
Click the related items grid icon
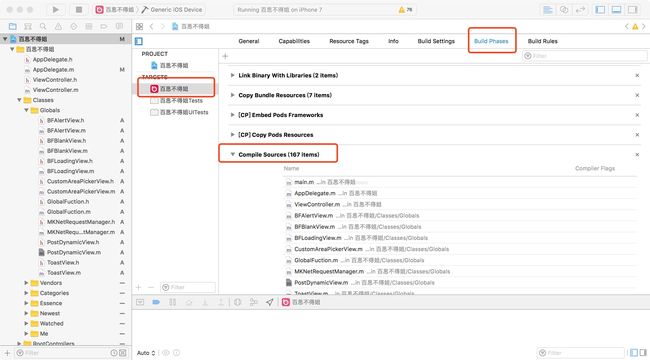(139, 27)
